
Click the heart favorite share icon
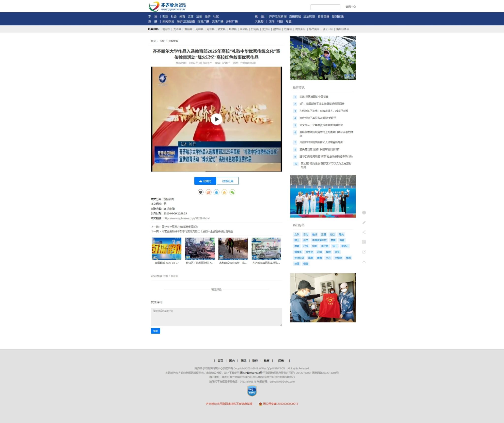click(x=201, y=192)
